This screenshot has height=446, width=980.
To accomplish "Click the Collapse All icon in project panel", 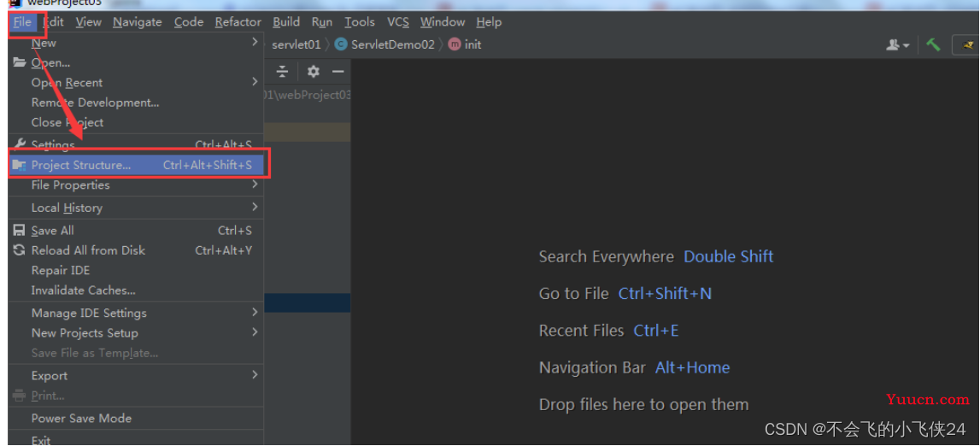I will coord(283,71).
